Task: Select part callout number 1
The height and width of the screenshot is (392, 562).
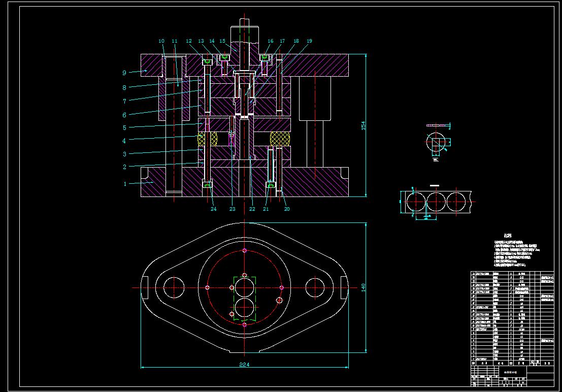Action: [x=125, y=184]
